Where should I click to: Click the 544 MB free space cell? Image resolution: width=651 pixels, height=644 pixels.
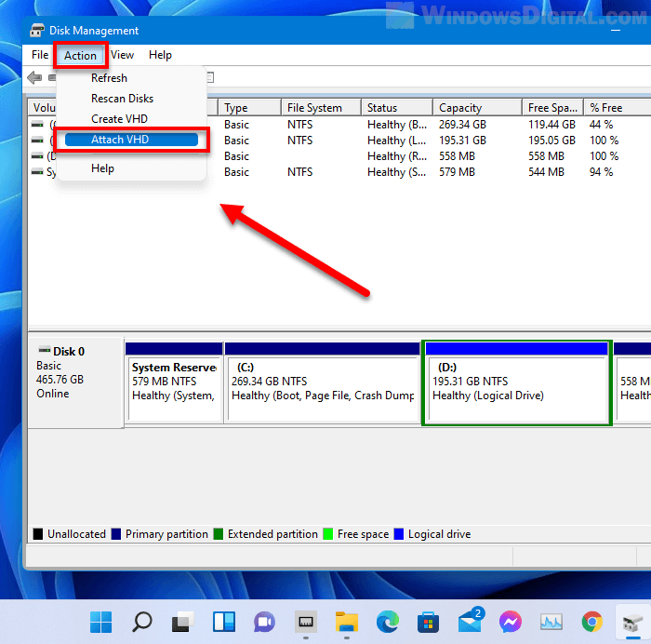point(546,171)
